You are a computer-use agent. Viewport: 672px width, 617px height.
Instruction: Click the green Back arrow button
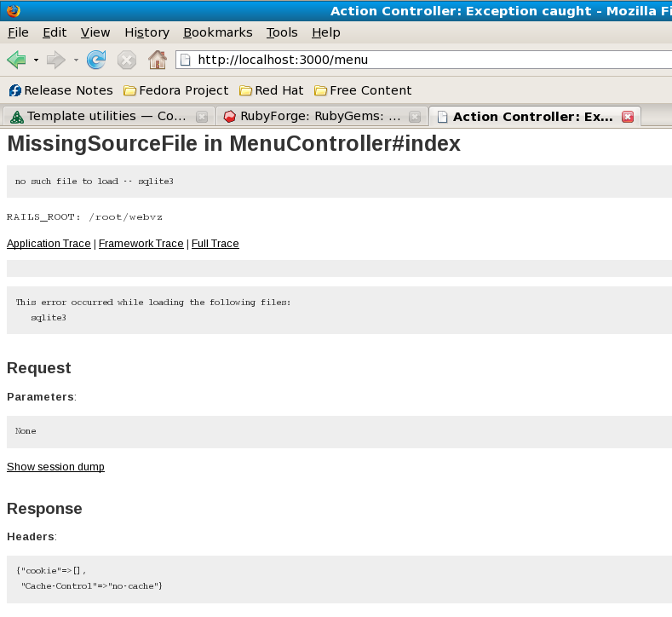click(x=16, y=60)
